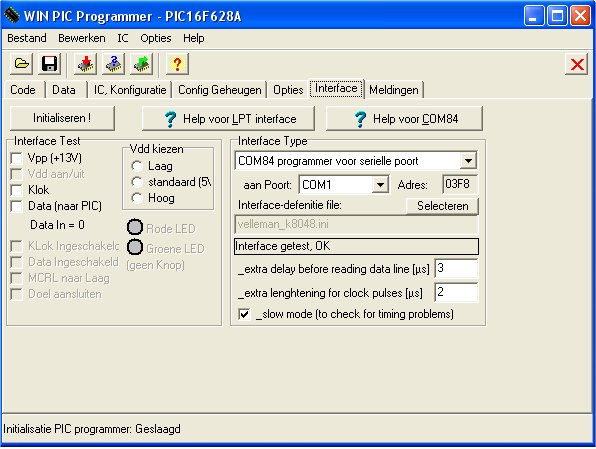
Task: Toggle the MCRL naar Laag checkbox
Action: click(x=16, y=278)
